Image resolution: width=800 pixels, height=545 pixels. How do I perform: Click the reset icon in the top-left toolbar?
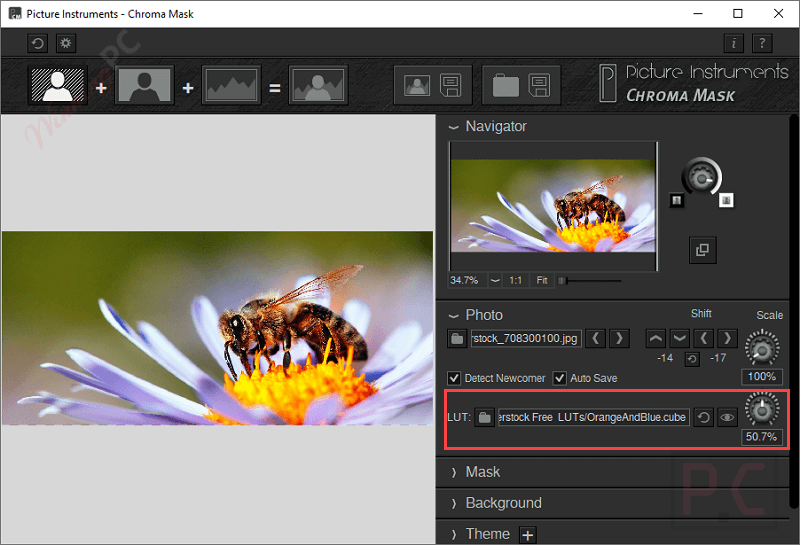tap(38, 43)
